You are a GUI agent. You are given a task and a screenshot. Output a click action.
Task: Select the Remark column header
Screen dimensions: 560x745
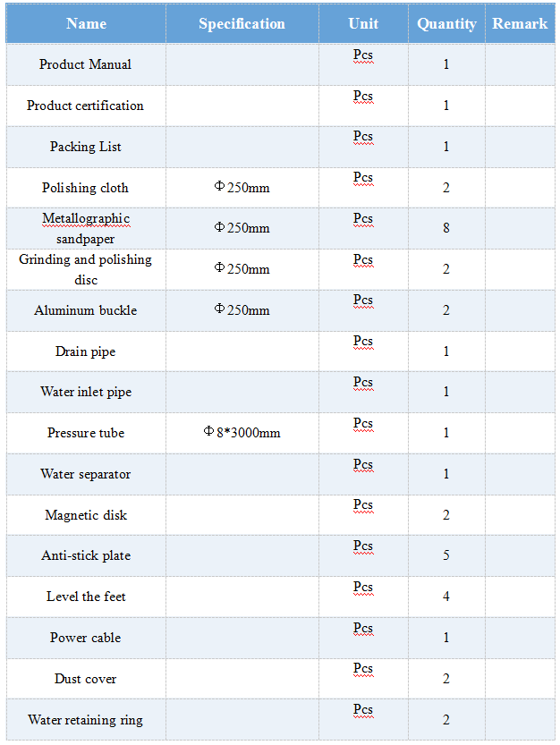[520, 24]
